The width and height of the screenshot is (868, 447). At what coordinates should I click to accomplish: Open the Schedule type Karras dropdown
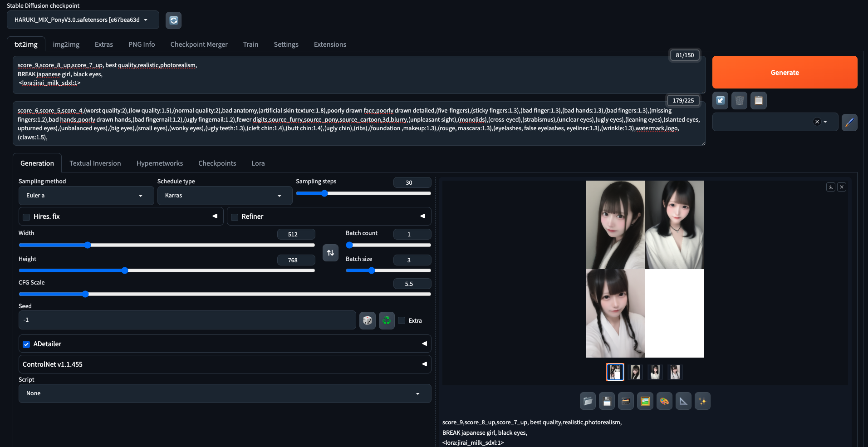point(224,196)
